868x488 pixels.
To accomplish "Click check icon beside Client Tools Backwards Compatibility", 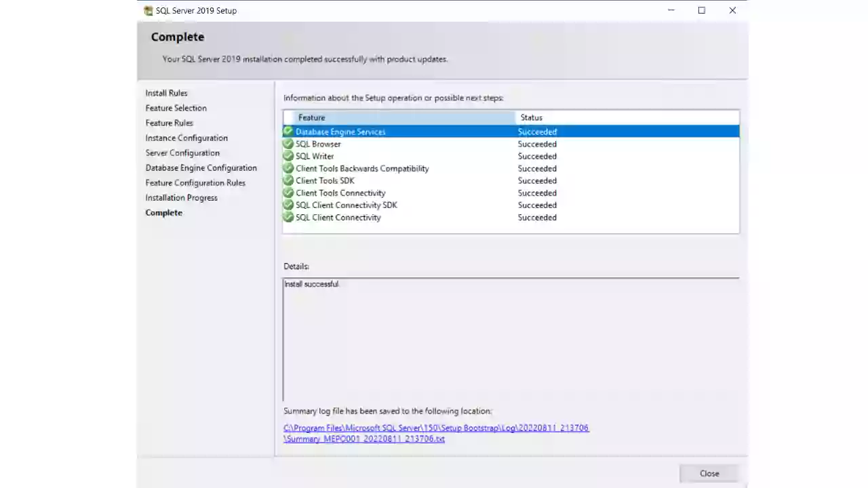I will pos(288,168).
